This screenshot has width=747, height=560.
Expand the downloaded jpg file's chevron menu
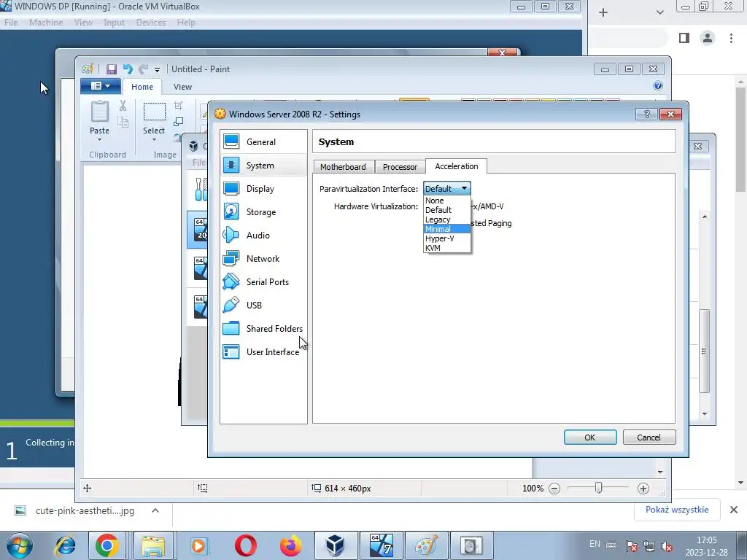pyautogui.click(x=155, y=510)
